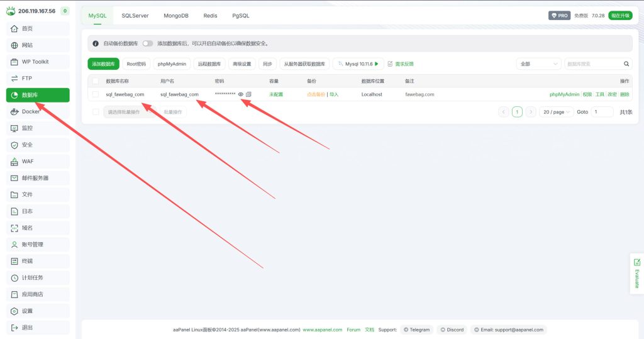Viewport: 644px width, 339px height.
Task: Click the phpMyAdmin link in the row
Action: tap(564, 94)
